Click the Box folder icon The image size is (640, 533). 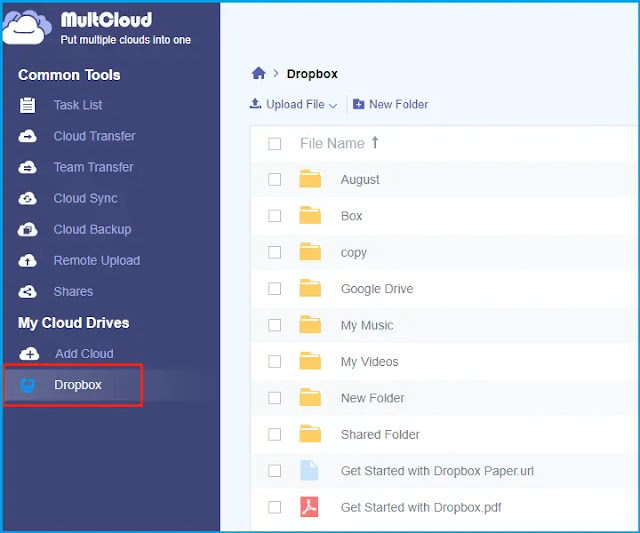coord(310,215)
